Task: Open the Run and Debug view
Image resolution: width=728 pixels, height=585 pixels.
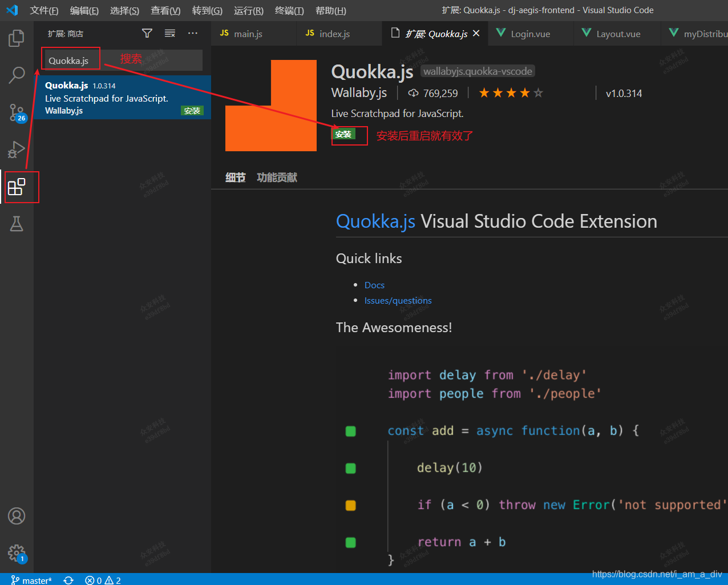Action: (17, 150)
